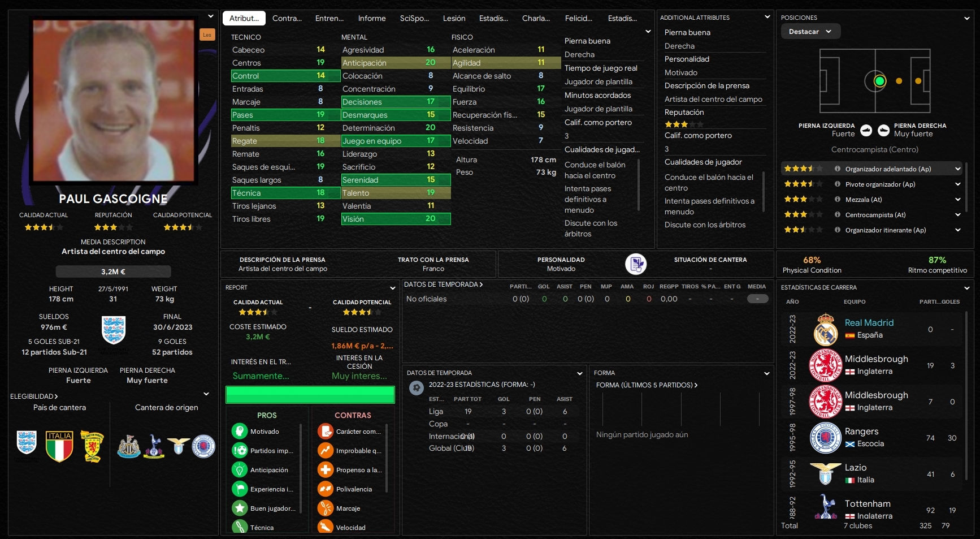
Task: Click the Lazio crest in career stats
Action: coord(826,474)
